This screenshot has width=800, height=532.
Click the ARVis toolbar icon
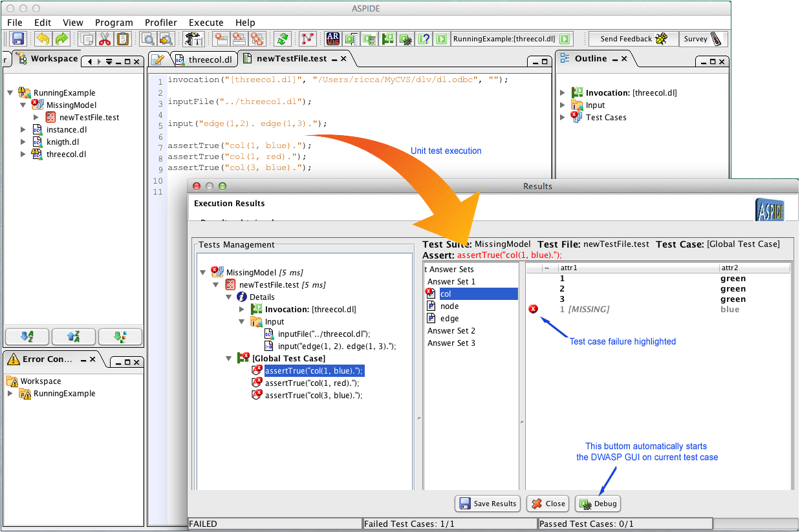[x=333, y=39]
